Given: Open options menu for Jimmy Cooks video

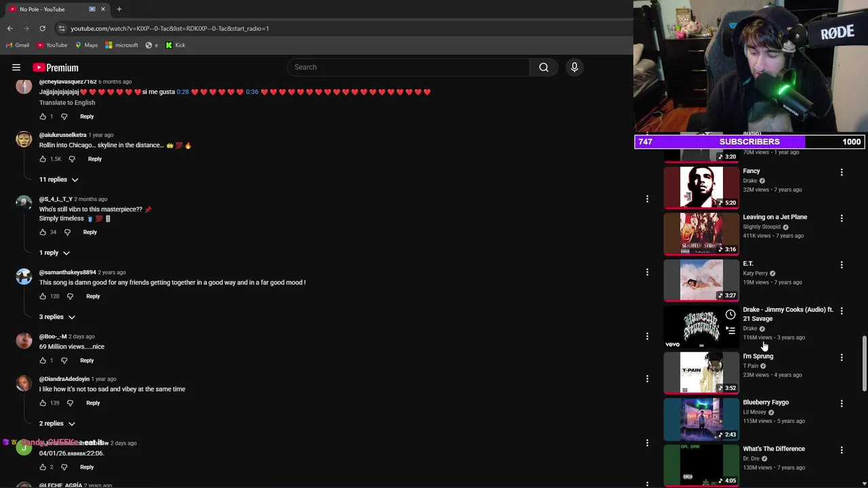Looking at the screenshot, I should pyautogui.click(x=842, y=310).
